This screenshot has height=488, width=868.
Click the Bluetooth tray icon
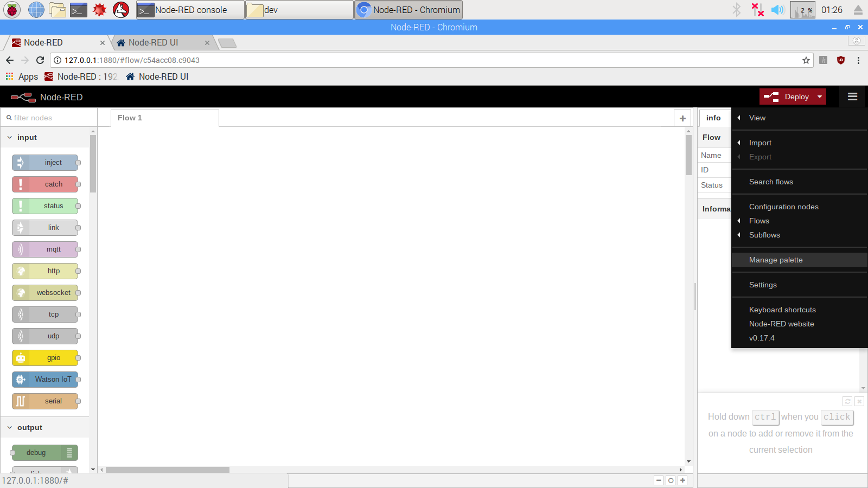click(x=737, y=10)
